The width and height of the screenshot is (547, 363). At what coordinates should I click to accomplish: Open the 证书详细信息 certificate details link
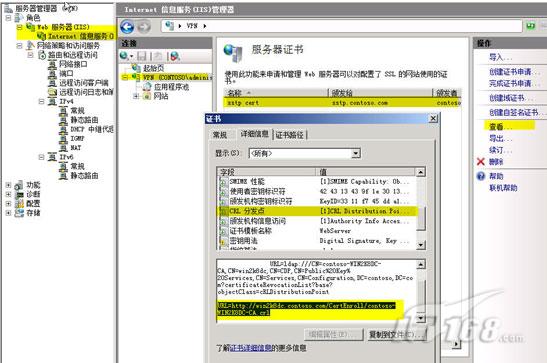[x=250, y=348]
